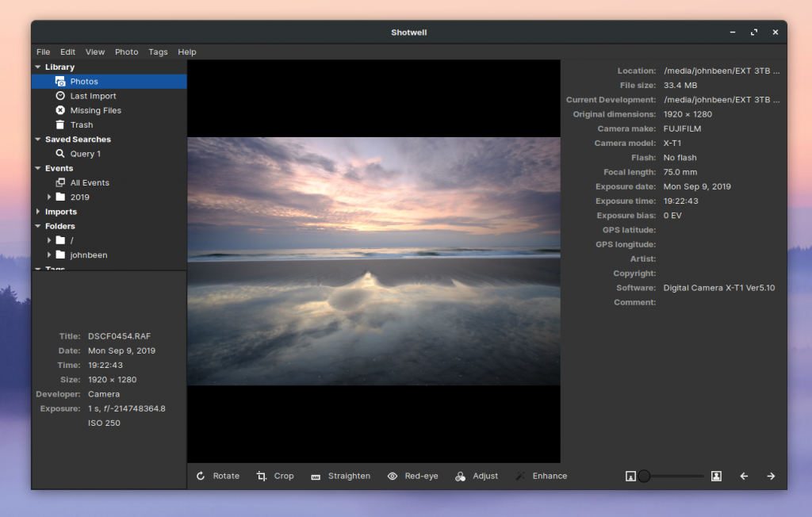Expand the 2019 events node
812x517 pixels.
tap(48, 197)
